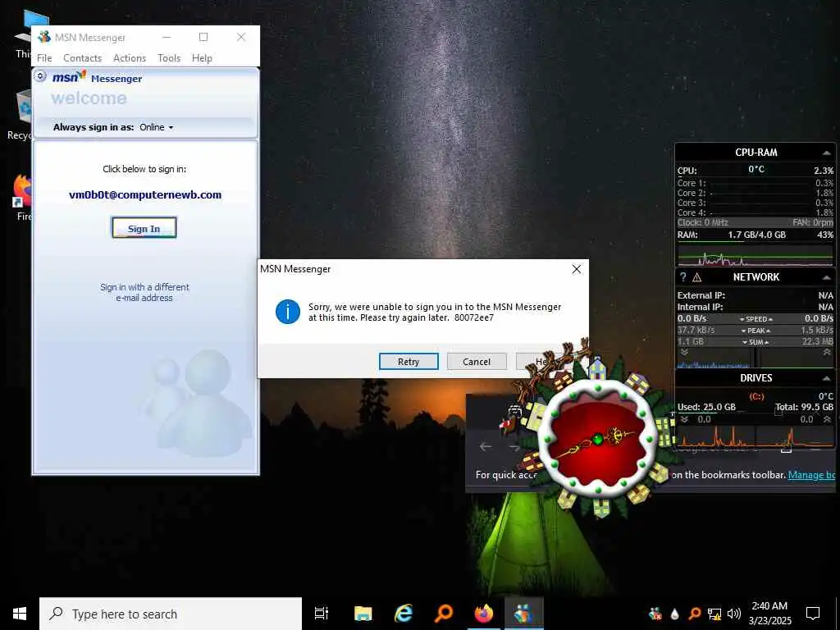The image size is (840, 630).
Task: Click the warning triangle in NETWORK gadget
Action: (x=697, y=277)
